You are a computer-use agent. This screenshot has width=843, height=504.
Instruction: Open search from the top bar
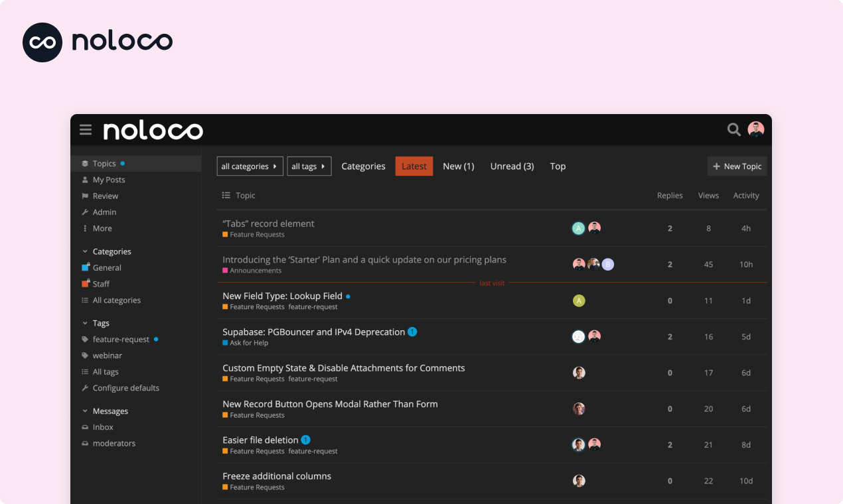coord(733,129)
